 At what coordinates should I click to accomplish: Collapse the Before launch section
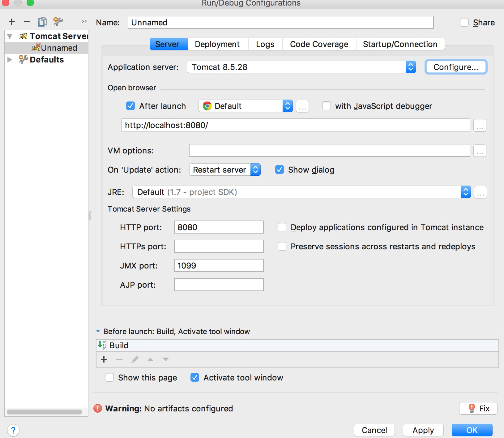[x=98, y=331]
